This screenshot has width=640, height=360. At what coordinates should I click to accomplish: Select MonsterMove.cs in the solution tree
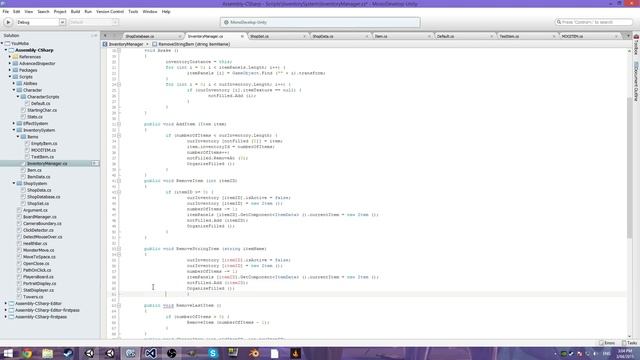click(x=39, y=250)
